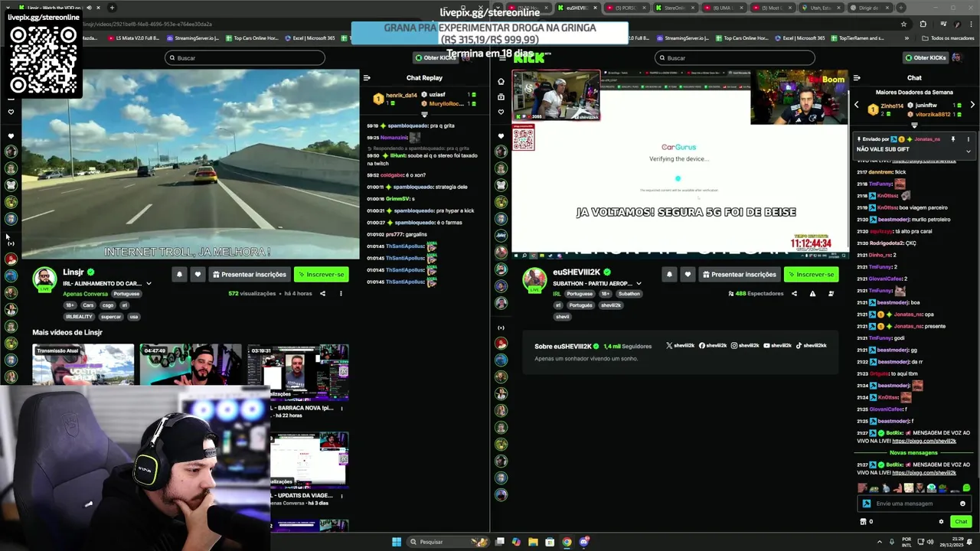Click the notification bell on Linsjr's channel
The width and height of the screenshot is (980, 551).
coord(179,274)
